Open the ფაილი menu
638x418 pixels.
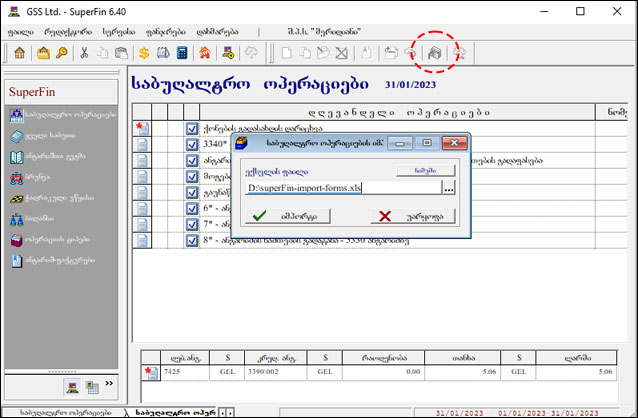click(x=20, y=32)
